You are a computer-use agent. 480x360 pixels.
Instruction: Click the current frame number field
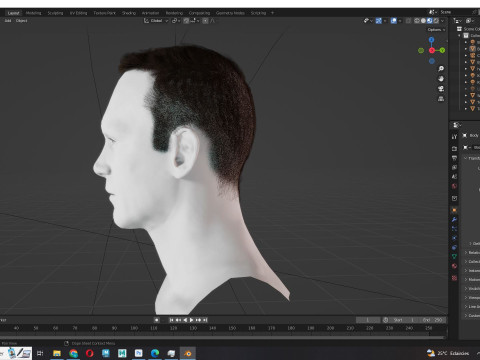pos(368,320)
